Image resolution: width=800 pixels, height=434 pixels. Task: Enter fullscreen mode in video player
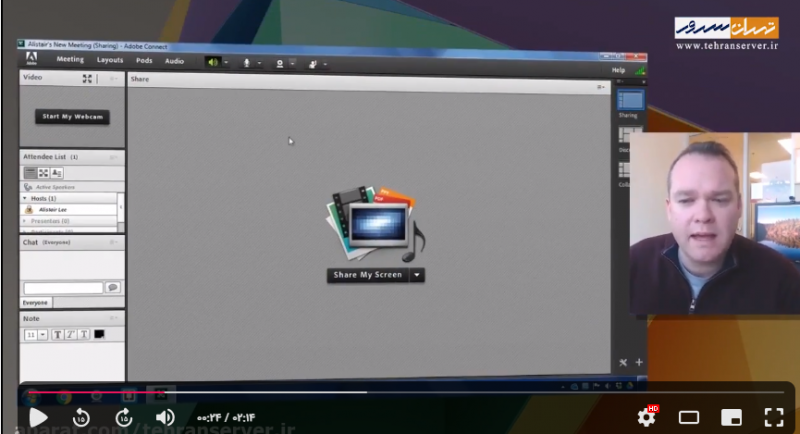(x=774, y=417)
